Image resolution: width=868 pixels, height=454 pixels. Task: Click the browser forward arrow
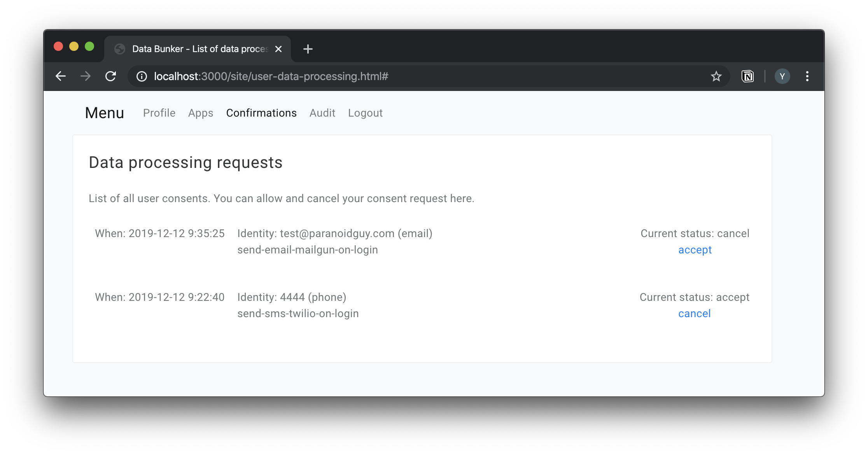point(86,76)
